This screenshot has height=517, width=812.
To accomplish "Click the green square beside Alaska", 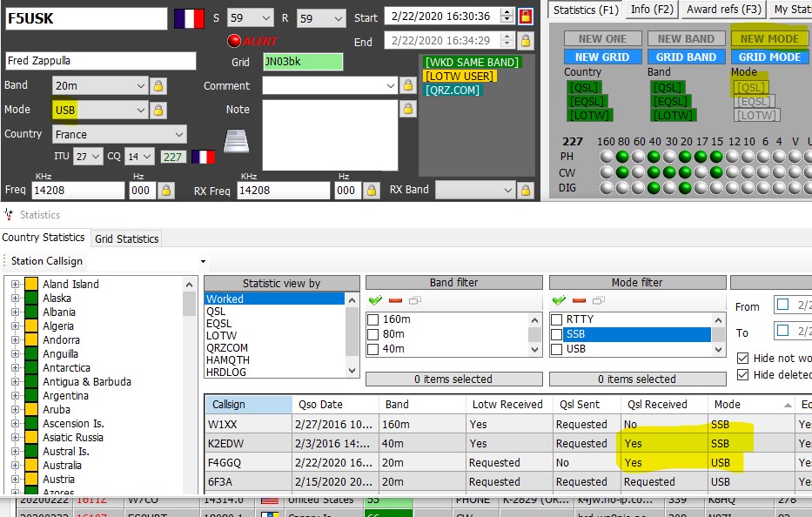I will (x=31, y=298).
